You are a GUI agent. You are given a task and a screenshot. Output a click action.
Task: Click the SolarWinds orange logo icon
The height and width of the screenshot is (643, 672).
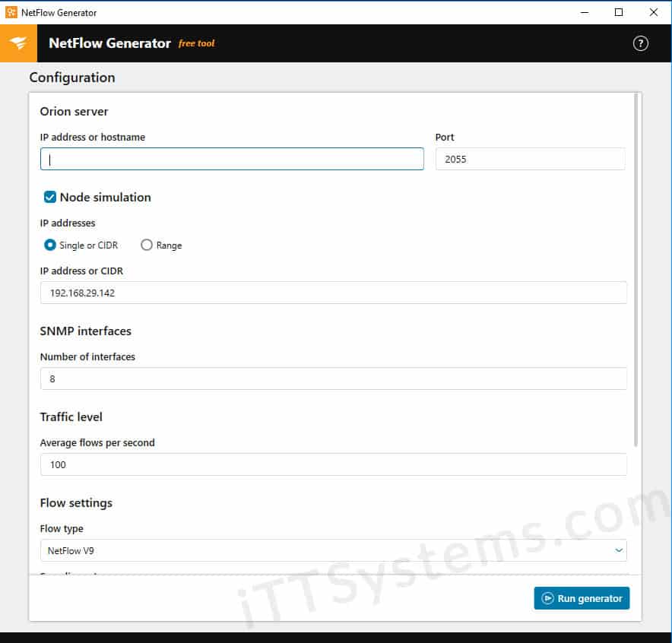[x=18, y=43]
